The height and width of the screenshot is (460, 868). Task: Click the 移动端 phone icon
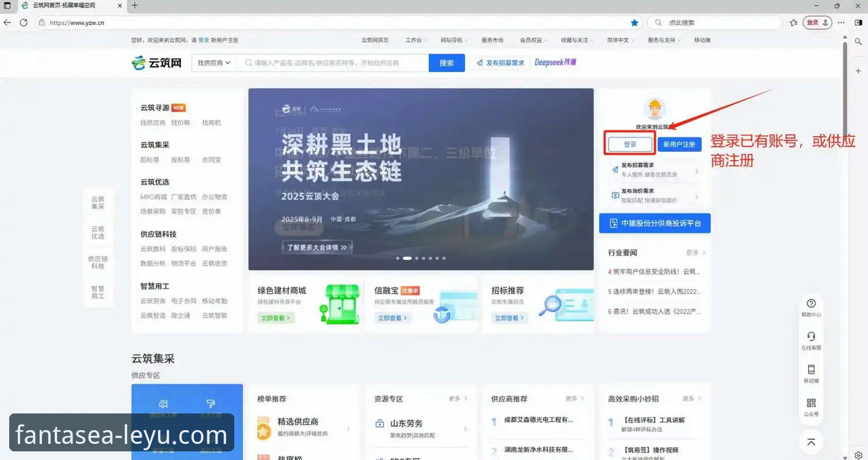pyautogui.click(x=811, y=370)
